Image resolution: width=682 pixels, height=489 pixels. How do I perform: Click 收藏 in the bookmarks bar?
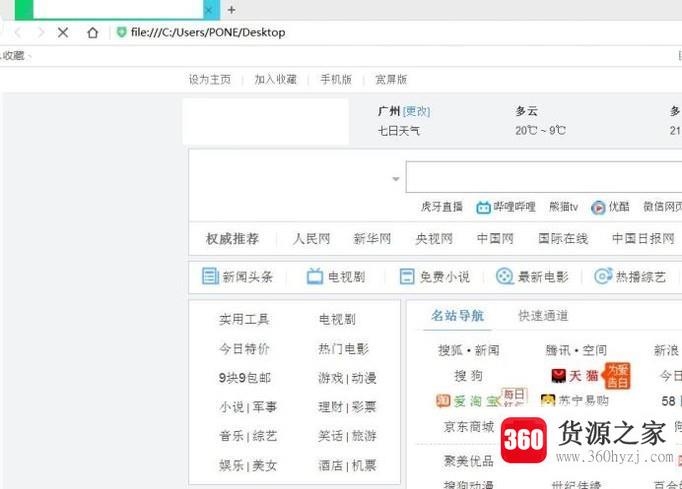pyautogui.click(x=13, y=56)
